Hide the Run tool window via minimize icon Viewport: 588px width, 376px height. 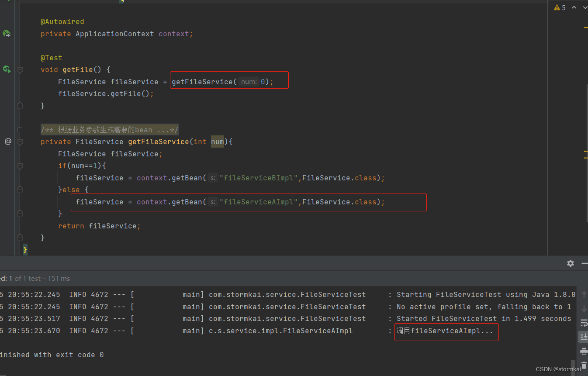585,263
